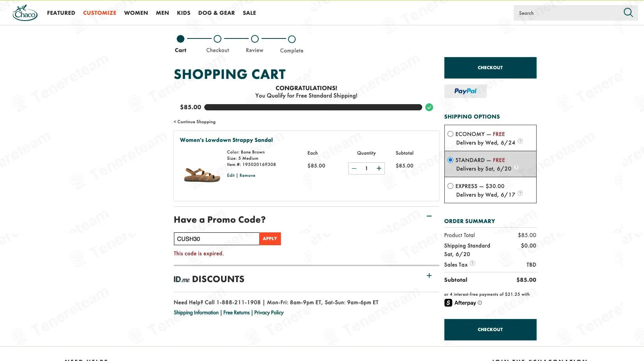This screenshot has height=361, width=644.
Task: Open the Men menu
Action: click(163, 13)
